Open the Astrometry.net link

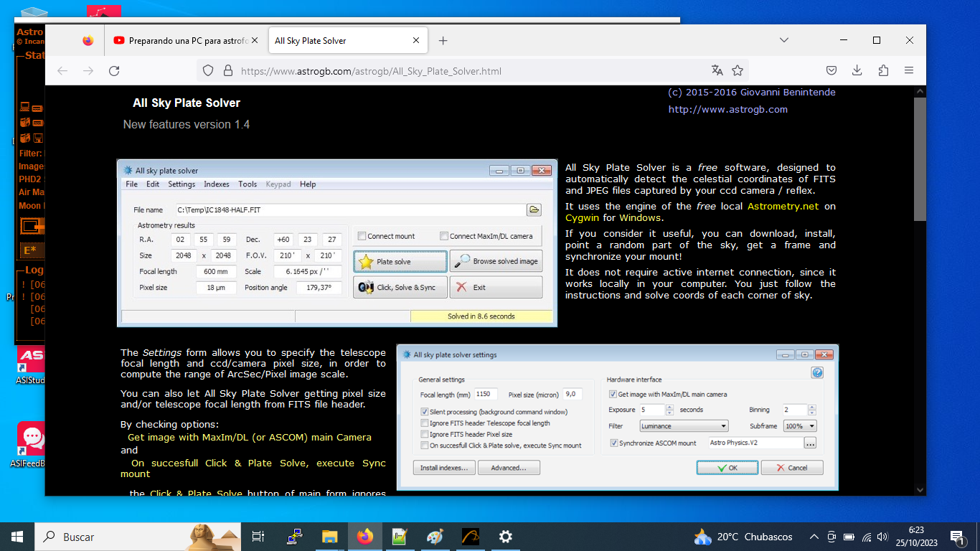click(783, 206)
